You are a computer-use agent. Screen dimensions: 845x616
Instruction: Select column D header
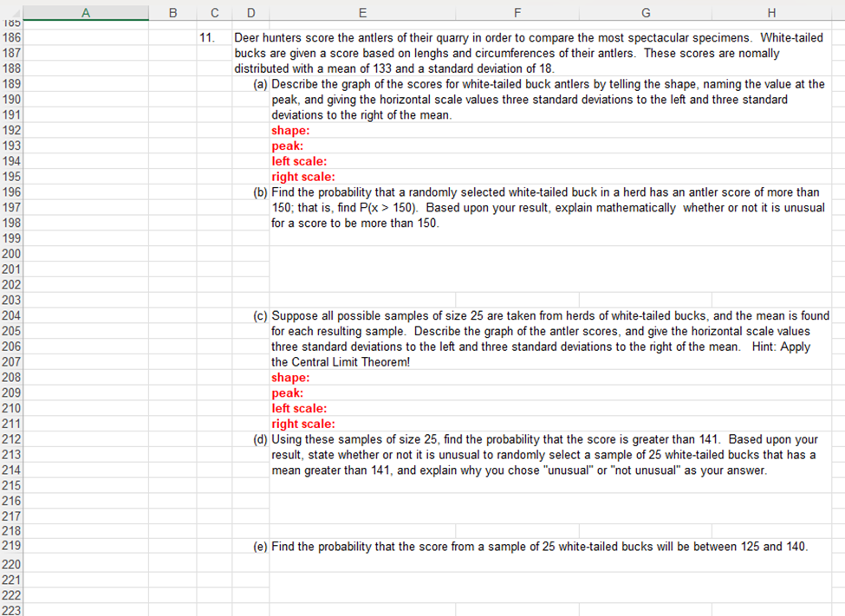coord(251,13)
